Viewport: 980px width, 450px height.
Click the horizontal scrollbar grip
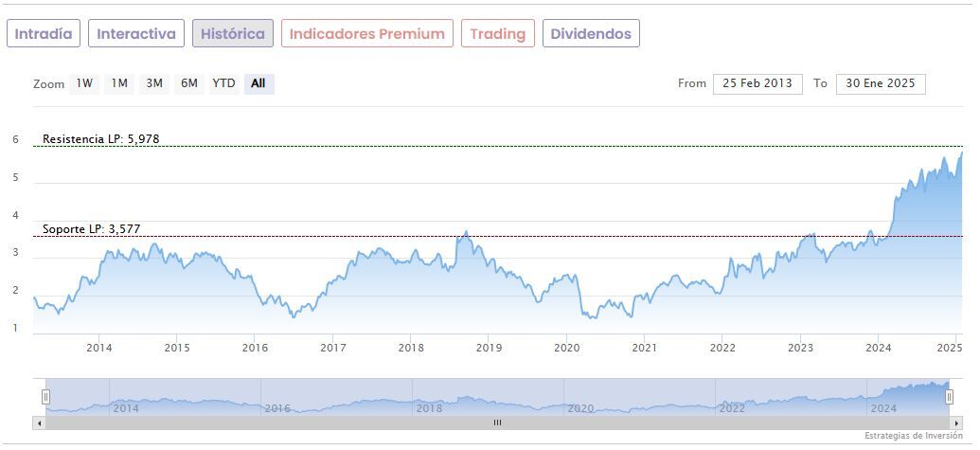[497, 423]
